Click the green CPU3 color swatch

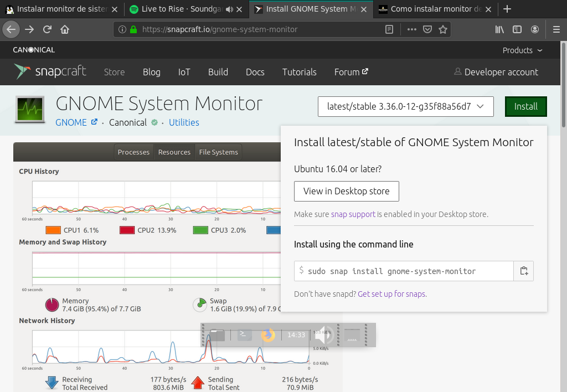pyautogui.click(x=200, y=230)
